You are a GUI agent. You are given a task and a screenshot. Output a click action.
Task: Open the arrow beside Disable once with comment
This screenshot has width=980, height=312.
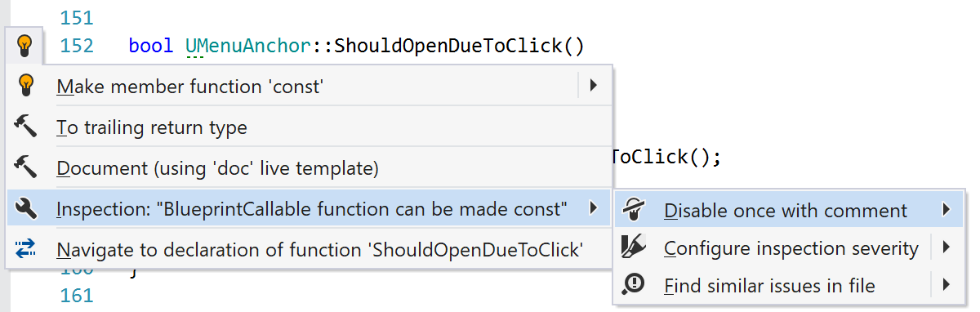coord(946,211)
